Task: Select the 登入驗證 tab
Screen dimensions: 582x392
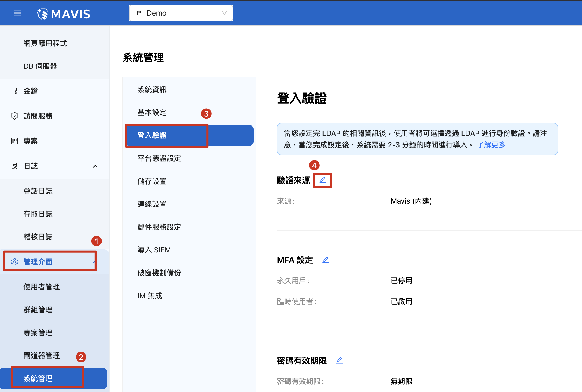Action: click(x=189, y=135)
